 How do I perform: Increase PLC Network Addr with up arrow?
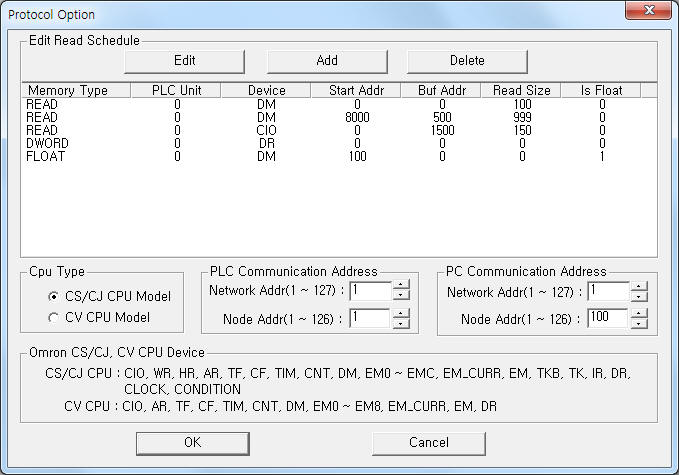point(401,285)
